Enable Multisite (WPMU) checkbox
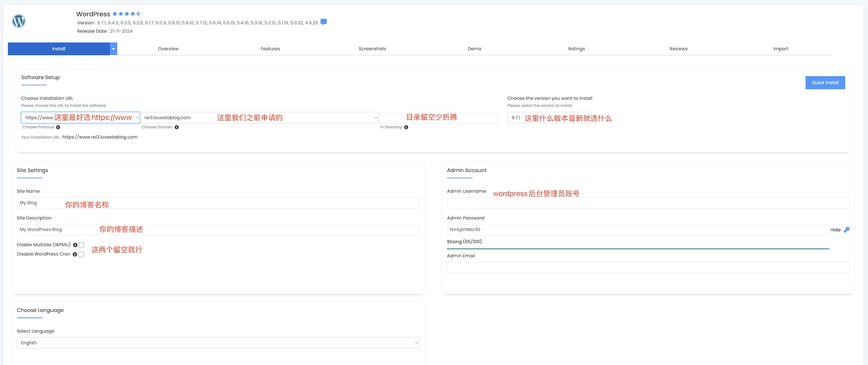868x365 pixels. (x=81, y=245)
